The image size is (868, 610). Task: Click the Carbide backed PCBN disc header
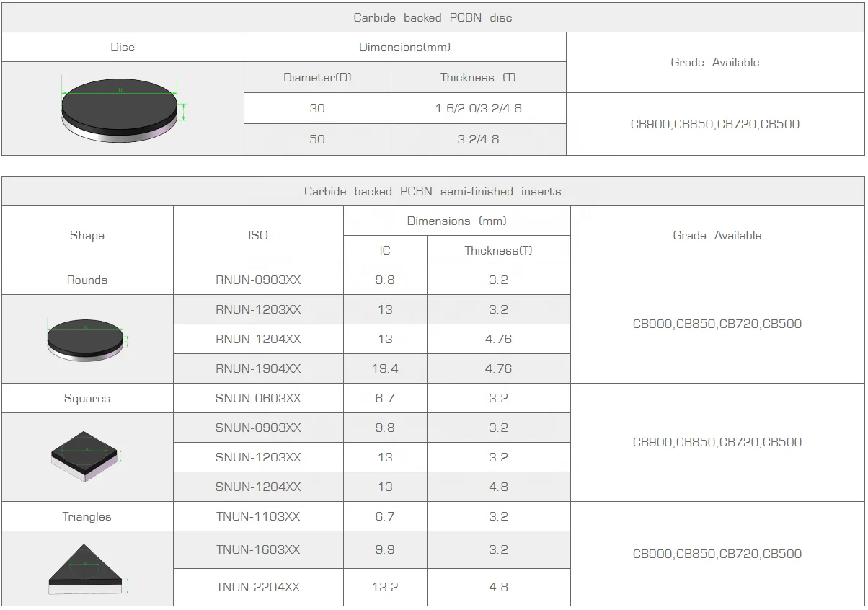point(433,17)
